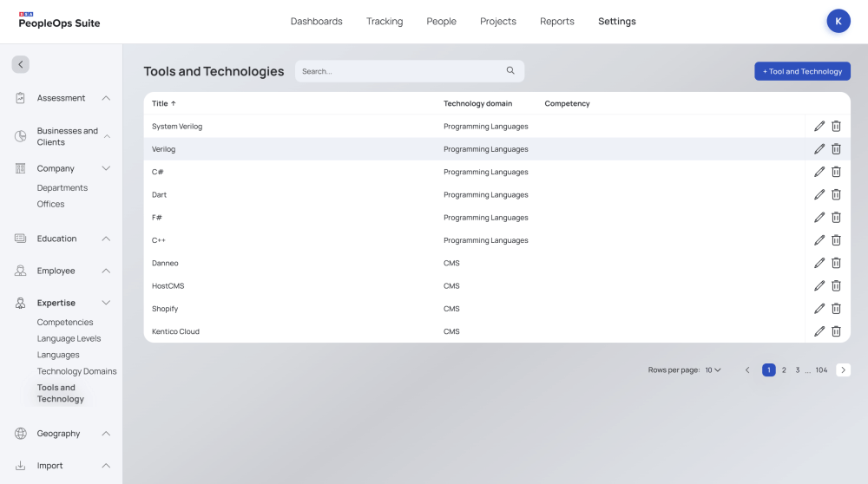
Task: Open the Settings menu
Action: (x=616, y=21)
